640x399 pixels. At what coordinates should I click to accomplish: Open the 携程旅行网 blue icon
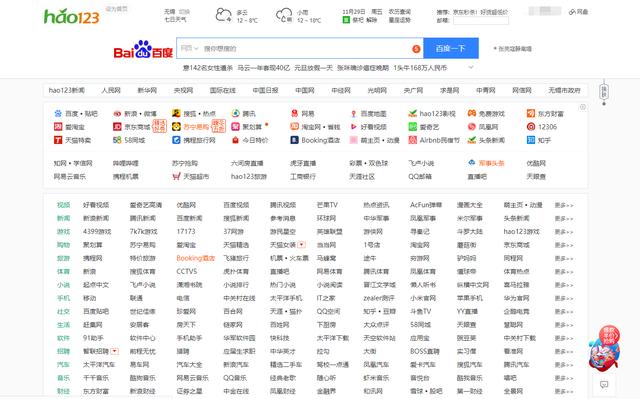[176, 140]
